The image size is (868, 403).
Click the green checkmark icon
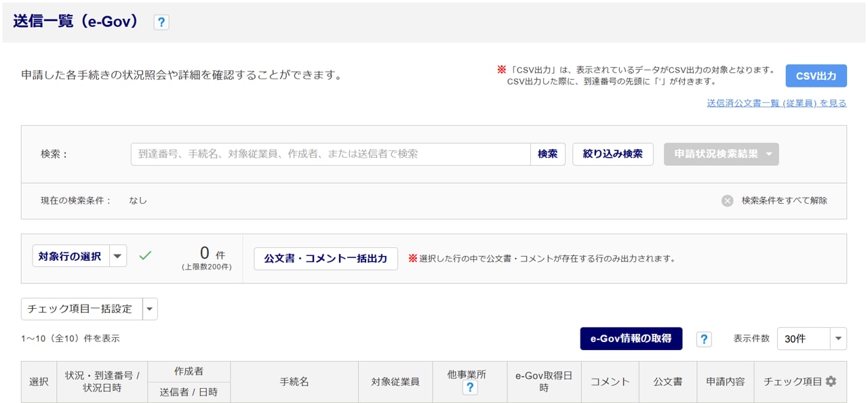145,255
